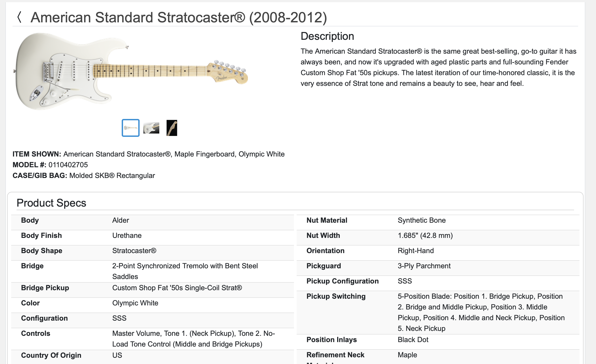This screenshot has width=596, height=364.
Task: Select the first full-guitar thumbnail
Action: [x=130, y=128]
